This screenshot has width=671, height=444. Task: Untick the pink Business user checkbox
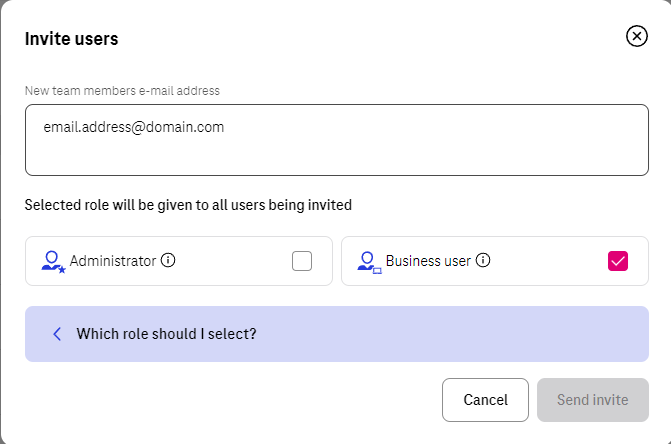click(618, 261)
